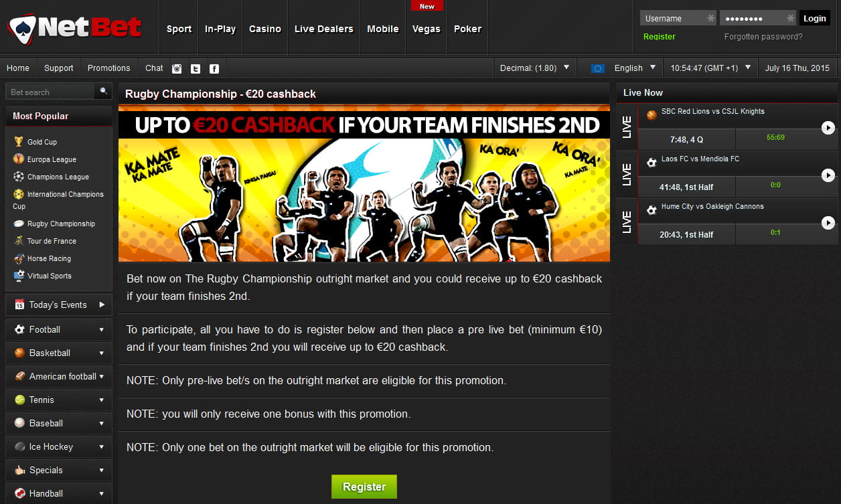Click the Baseball sport icon
The width and height of the screenshot is (841, 504).
19,423
